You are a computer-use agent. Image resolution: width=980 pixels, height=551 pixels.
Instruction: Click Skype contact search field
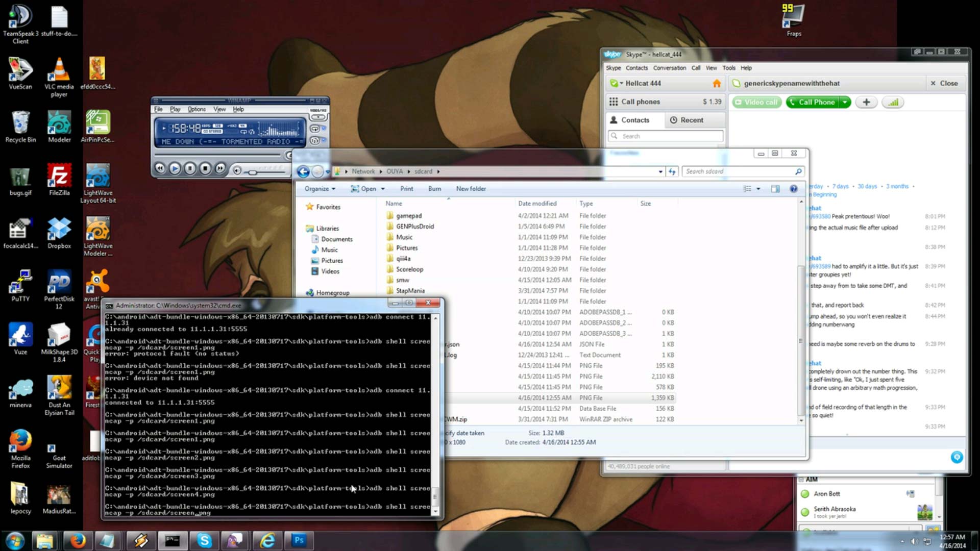(666, 136)
